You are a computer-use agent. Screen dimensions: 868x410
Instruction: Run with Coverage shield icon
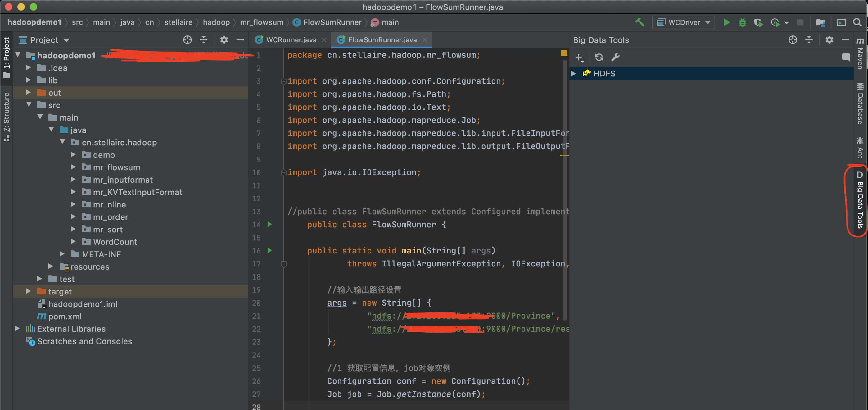(x=758, y=23)
